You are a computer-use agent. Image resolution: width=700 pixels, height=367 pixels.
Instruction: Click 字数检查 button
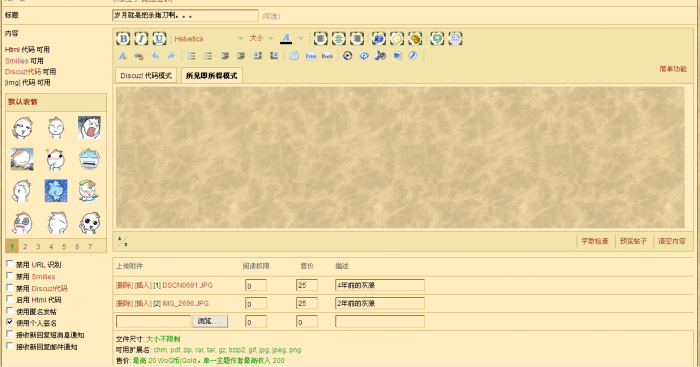point(595,241)
